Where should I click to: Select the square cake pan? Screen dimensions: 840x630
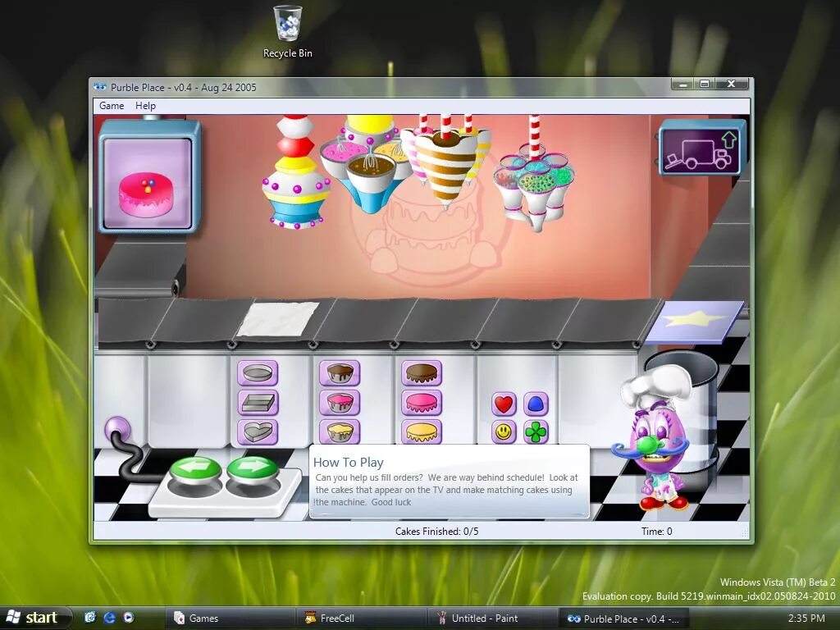coord(258,401)
